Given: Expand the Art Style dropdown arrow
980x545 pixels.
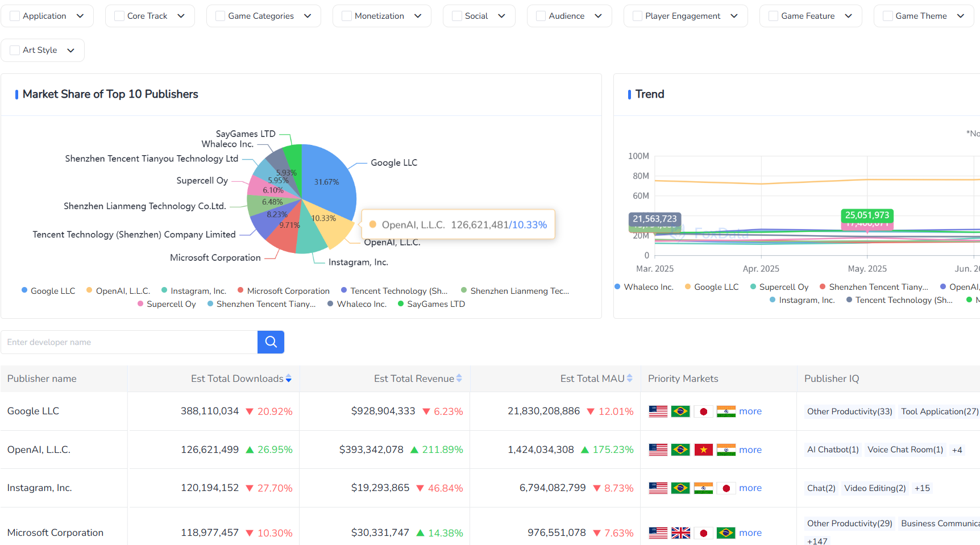Looking at the screenshot, I should pyautogui.click(x=70, y=50).
